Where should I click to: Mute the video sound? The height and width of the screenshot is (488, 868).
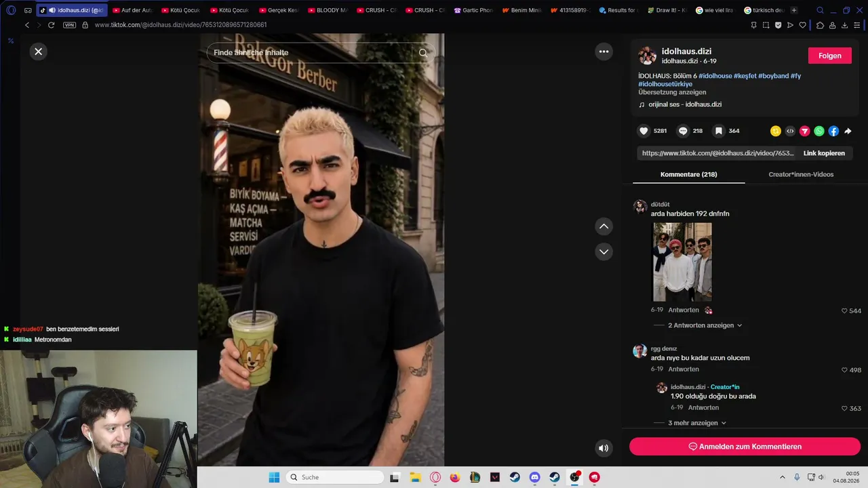tap(604, 448)
